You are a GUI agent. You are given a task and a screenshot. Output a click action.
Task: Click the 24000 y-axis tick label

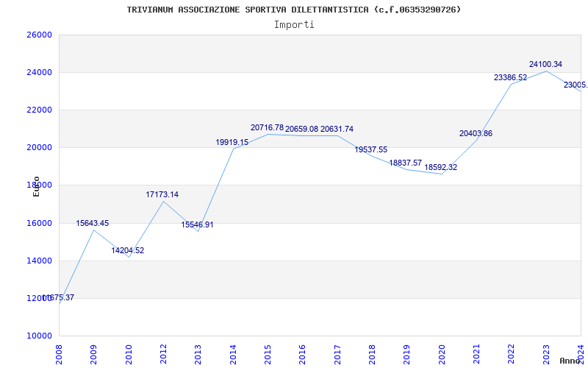[x=39, y=72]
